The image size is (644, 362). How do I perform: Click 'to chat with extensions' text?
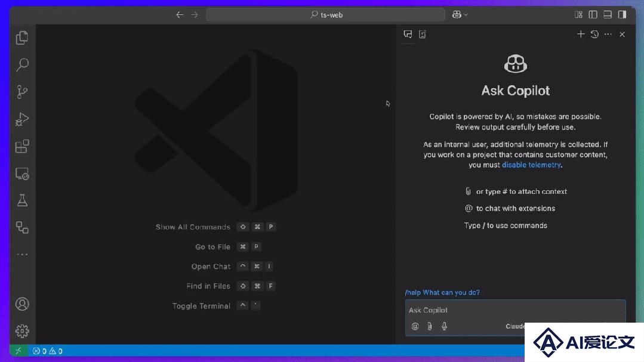[516, 209]
